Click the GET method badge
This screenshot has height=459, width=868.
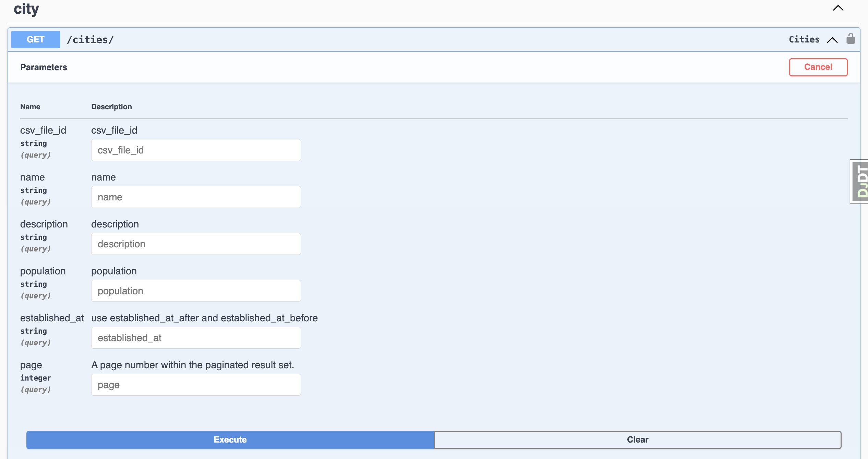pyautogui.click(x=36, y=39)
